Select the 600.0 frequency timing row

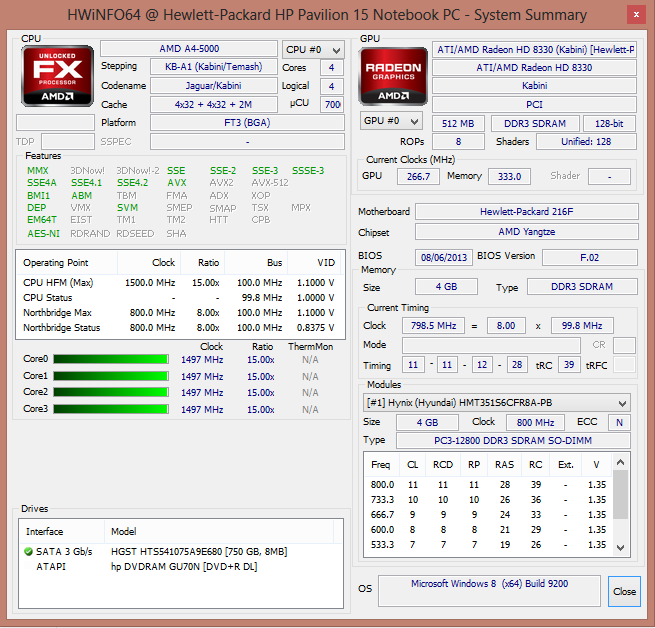[488, 530]
